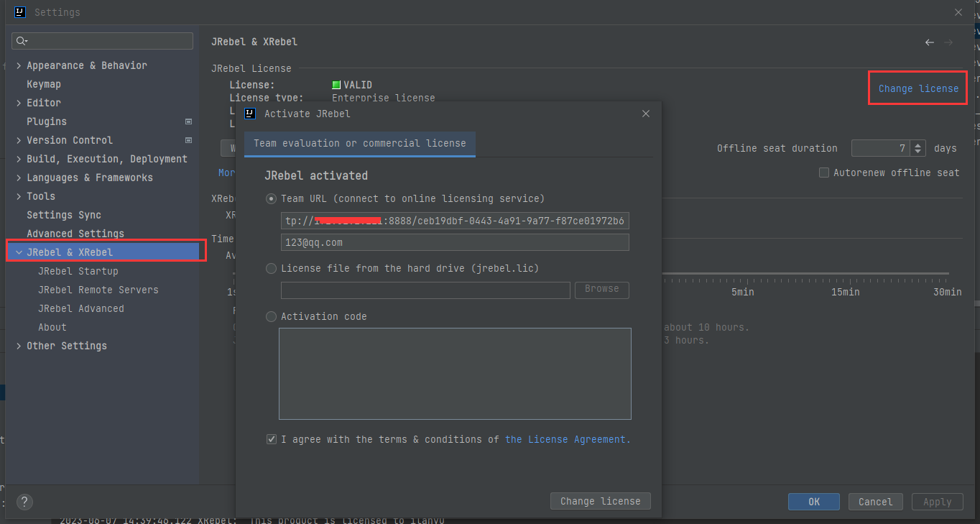Select the Activation code radio option
Viewport: 980px width, 524px height.
pos(271,316)
